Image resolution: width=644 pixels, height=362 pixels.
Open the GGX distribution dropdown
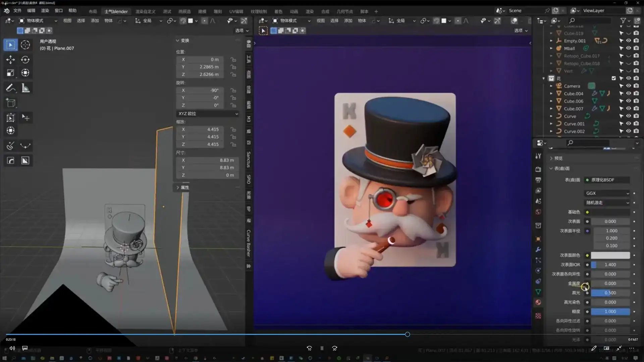tap(607, 193)
